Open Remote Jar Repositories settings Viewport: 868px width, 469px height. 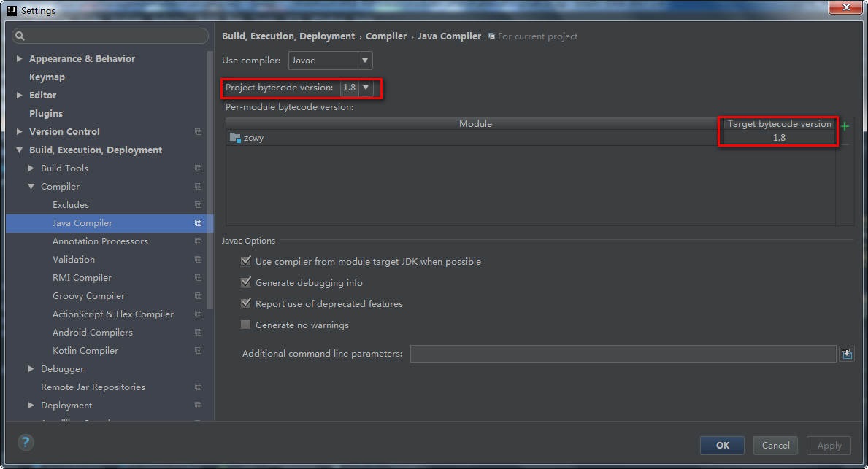(x=93, y=387)
